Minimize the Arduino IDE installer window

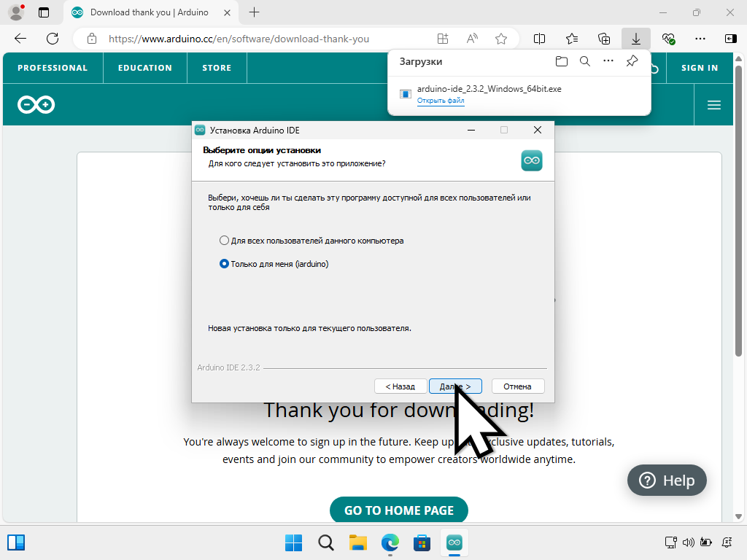point(471,130)
